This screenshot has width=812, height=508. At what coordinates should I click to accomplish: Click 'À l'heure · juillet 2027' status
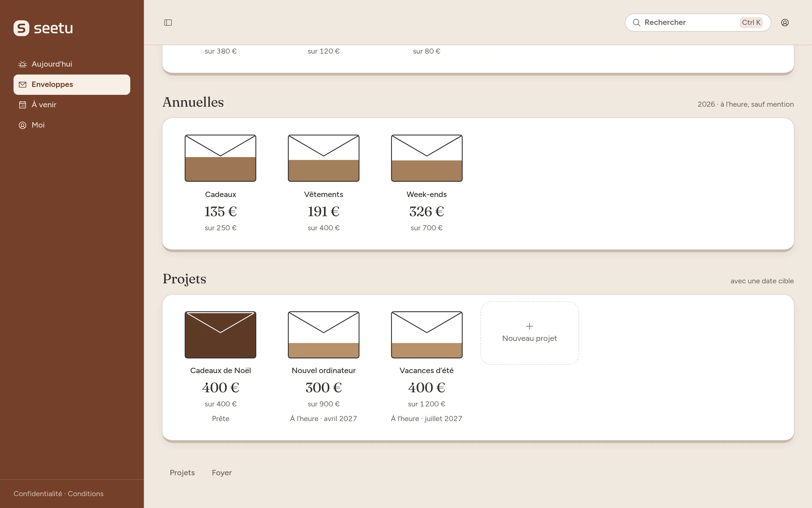427,419
